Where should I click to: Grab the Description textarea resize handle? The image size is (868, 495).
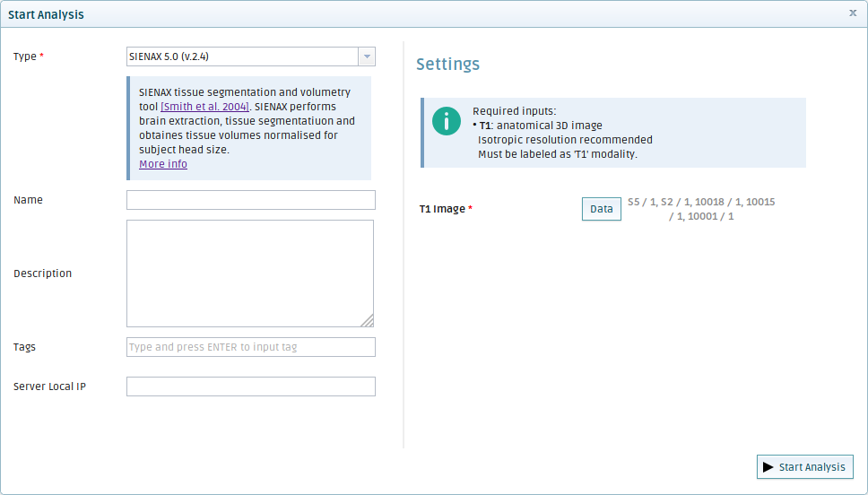pyautogui.click(x=368, y=321)
